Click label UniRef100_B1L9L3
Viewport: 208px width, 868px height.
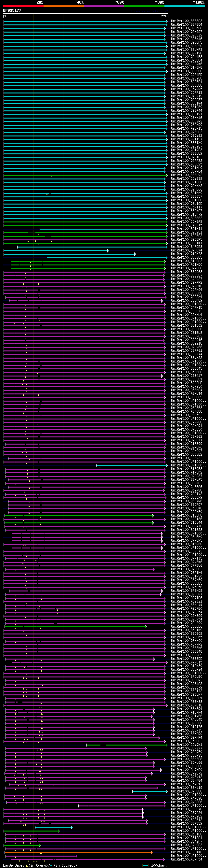[187, 261]
